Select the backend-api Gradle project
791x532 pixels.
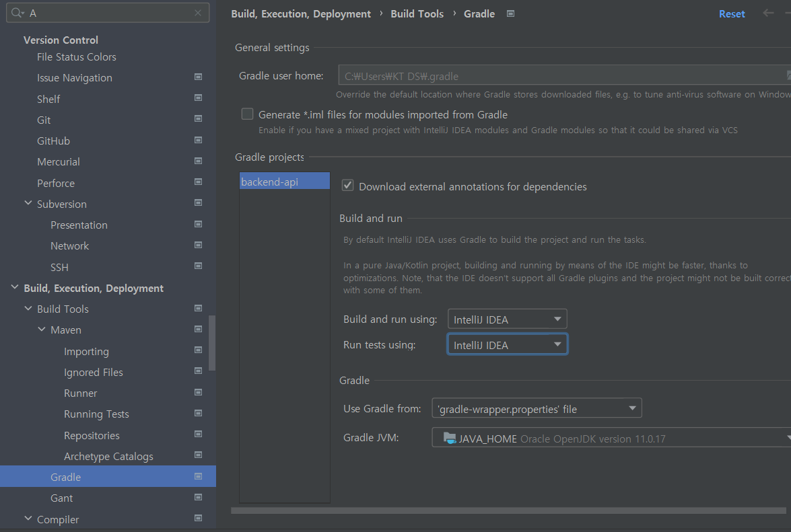click(285, 182)
